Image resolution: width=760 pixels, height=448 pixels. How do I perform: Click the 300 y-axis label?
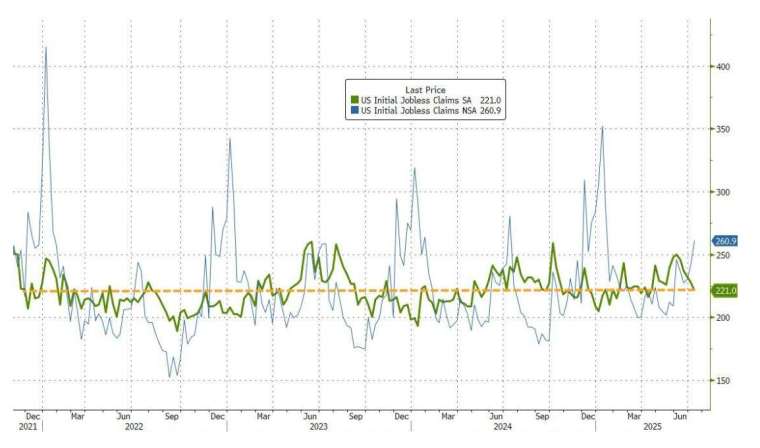[723, 192]
